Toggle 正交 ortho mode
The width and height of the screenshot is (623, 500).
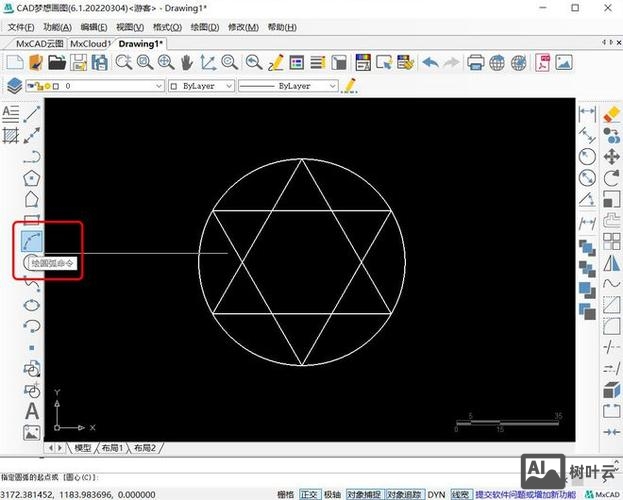[x=312, y=494]
